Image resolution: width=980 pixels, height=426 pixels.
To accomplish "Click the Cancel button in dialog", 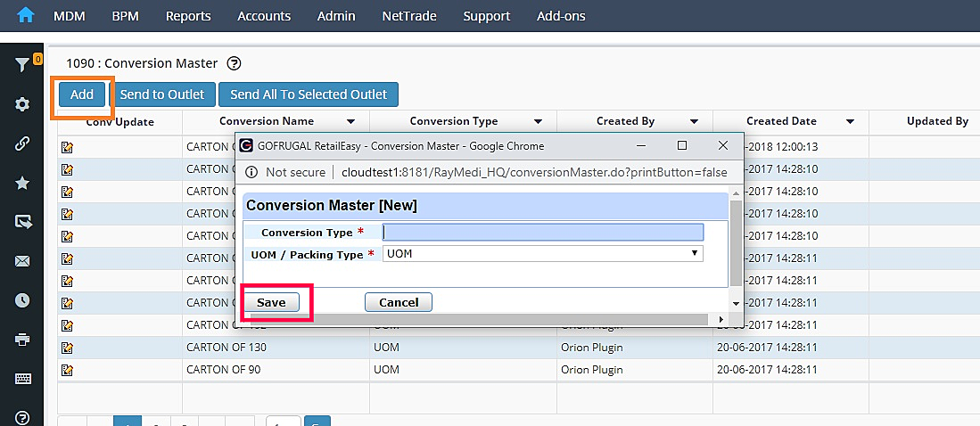I will 399,302.
